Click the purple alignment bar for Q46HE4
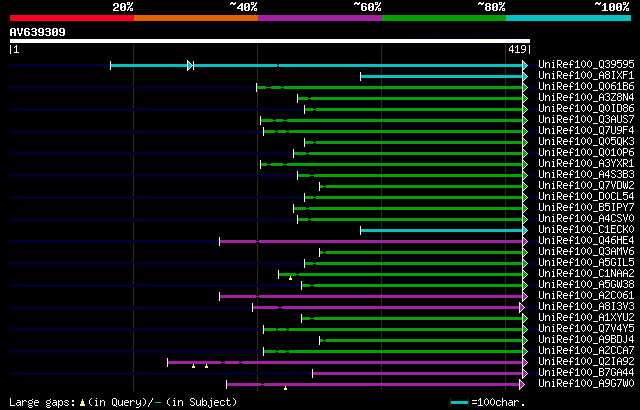640x410 pixels. pos(371,242)
